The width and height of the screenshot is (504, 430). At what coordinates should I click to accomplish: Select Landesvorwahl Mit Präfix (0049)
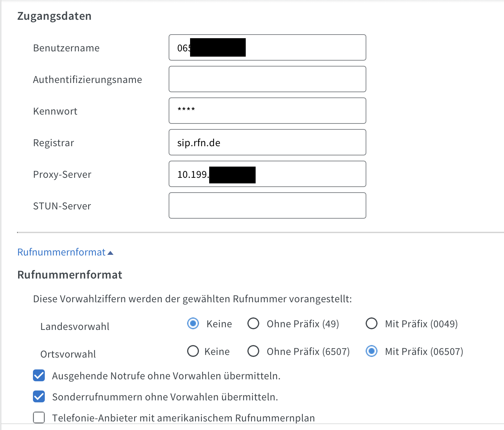372,324
